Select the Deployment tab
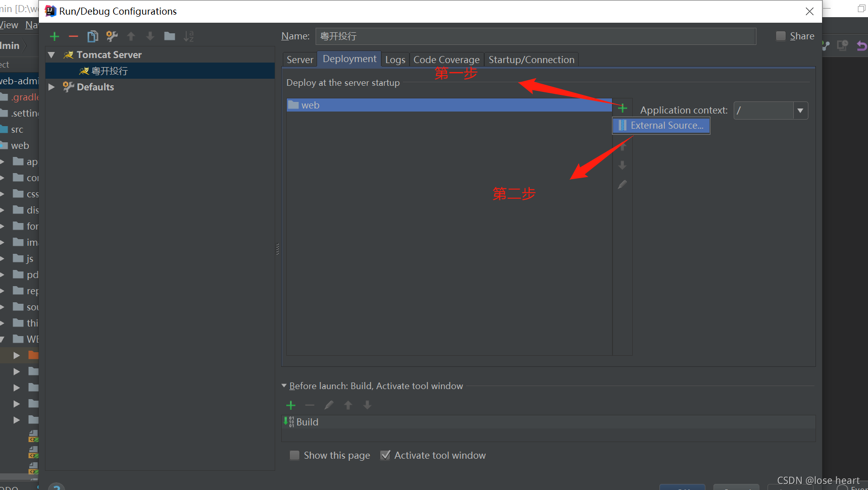This screenshot has height=490, width=868. [x=349, y=59]
